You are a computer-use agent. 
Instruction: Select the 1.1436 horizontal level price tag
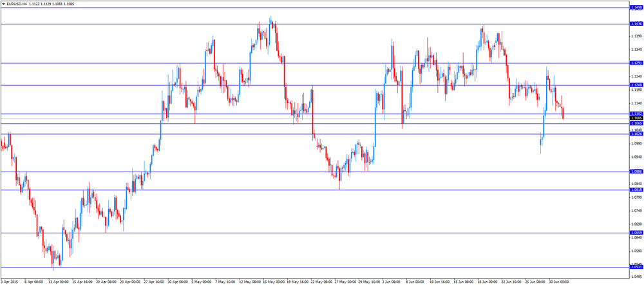pos(636,24)
